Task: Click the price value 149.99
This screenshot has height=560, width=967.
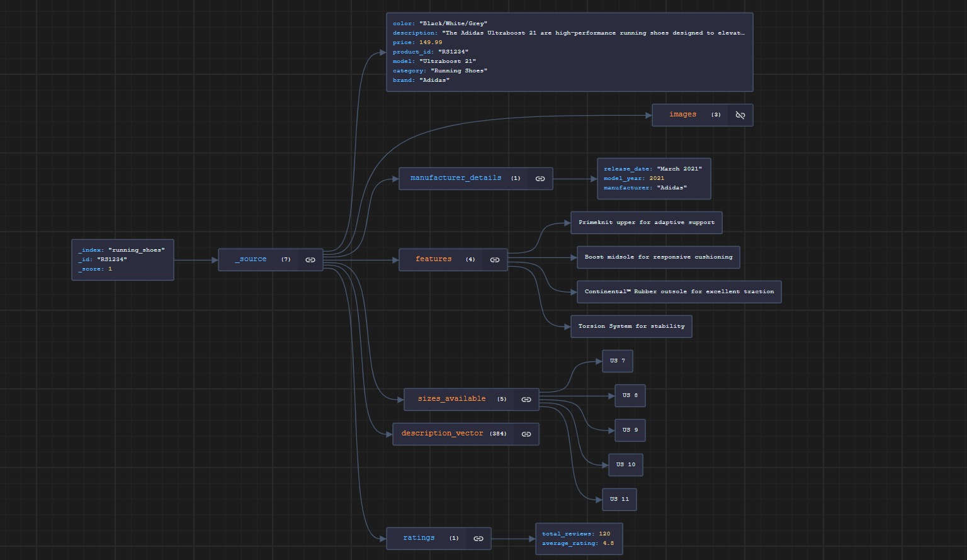Action: click(431, 43)
